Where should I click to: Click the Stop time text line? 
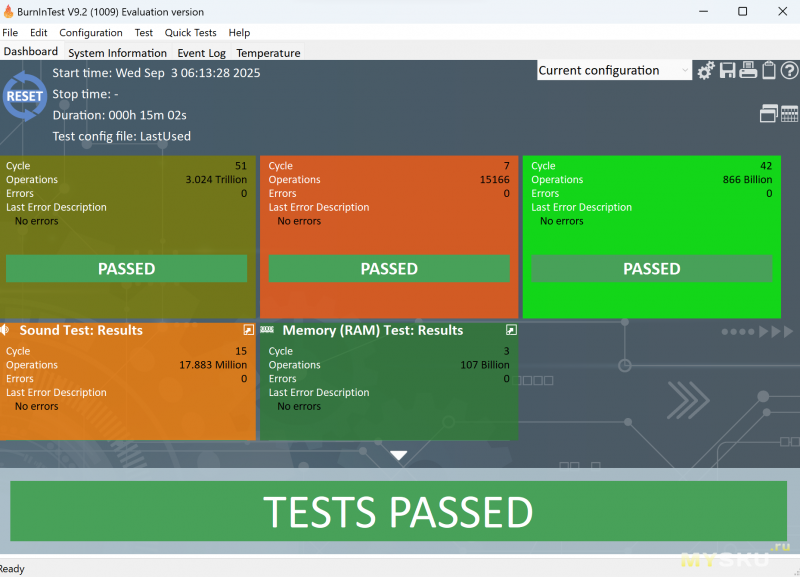[85, 94]
